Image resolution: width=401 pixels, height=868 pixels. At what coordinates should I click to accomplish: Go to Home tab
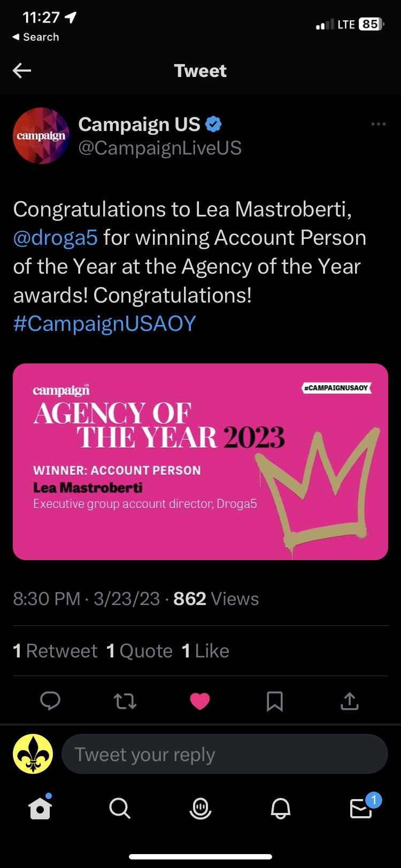[40, 809]
